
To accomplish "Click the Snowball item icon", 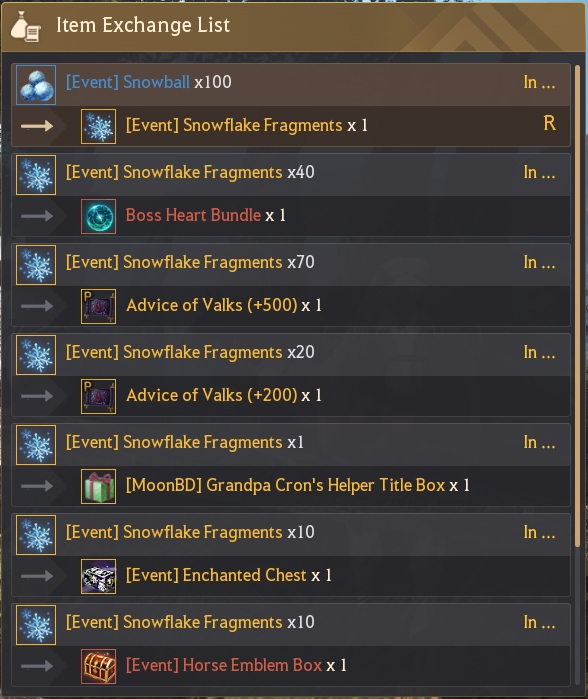I will [x=36, y=85].
